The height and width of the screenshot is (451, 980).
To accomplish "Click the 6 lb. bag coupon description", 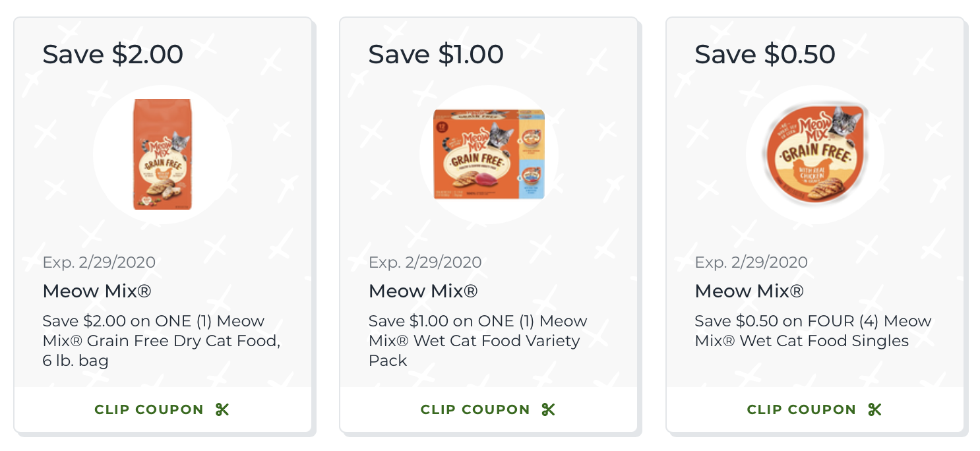I will [162, 341].
